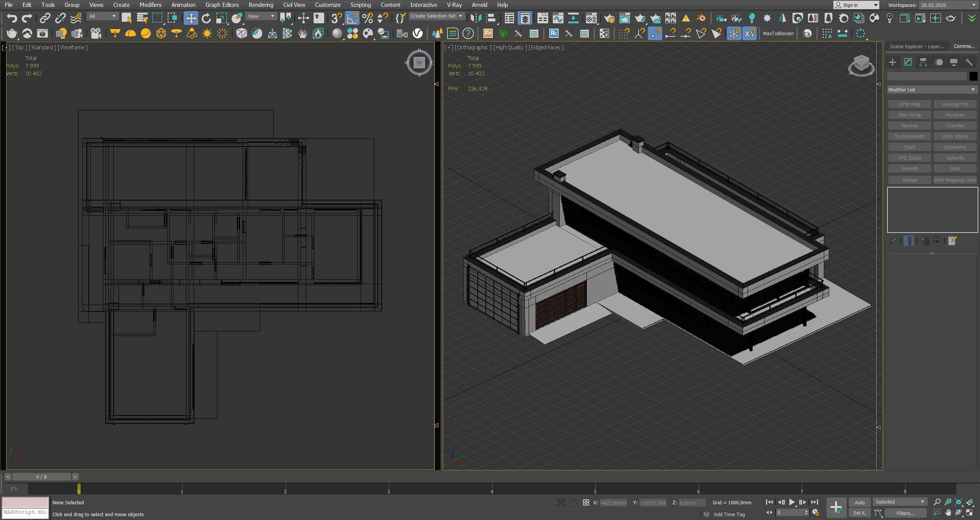Select the Select and Link tool
Screen dimensions: 980x520
(45, 18)
